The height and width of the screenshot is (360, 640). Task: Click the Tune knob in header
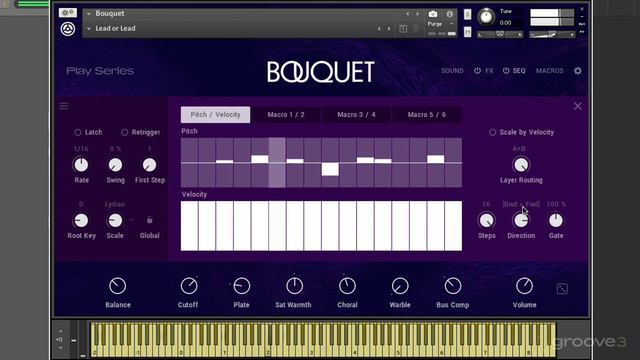click(x=486, y=17)
